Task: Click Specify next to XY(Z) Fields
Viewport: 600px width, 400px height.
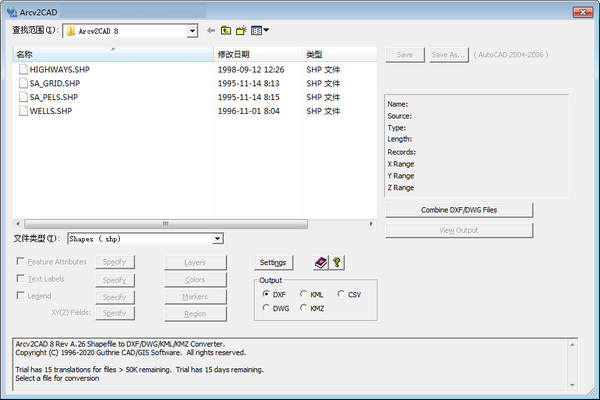Action: point(115,313)
